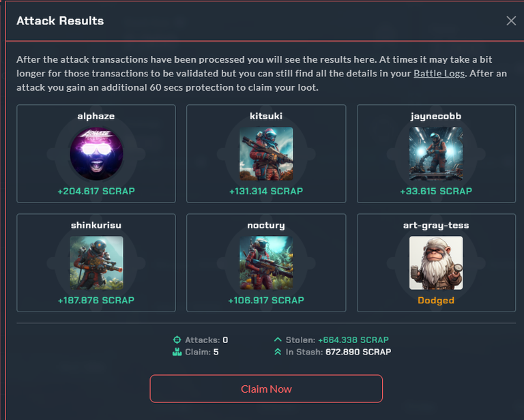Viewport: 524px width, 420px height.
Task: Select the alphaze player name
Action: (x=96, y=116)
